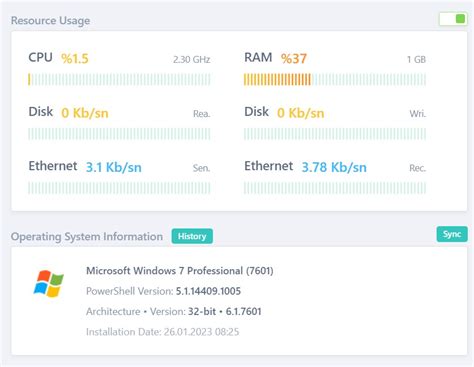This screenshot has height=367, width=474.
Task: Click the Windows 7 logo icon
Action: [49, 284]
